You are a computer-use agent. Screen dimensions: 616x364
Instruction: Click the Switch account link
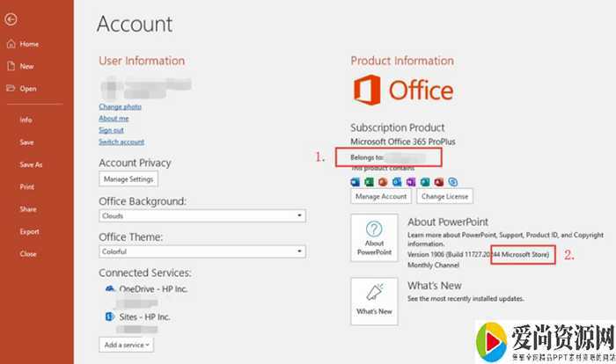[121, 142]
